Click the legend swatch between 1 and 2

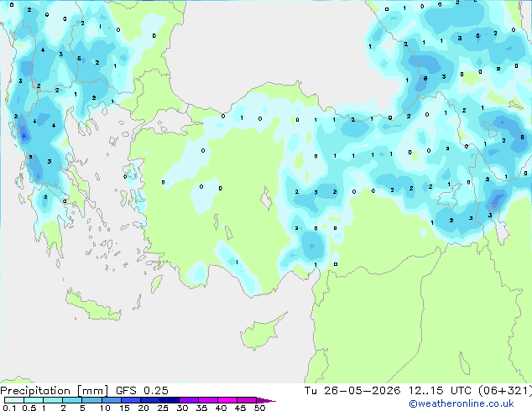tap(53, 400)
